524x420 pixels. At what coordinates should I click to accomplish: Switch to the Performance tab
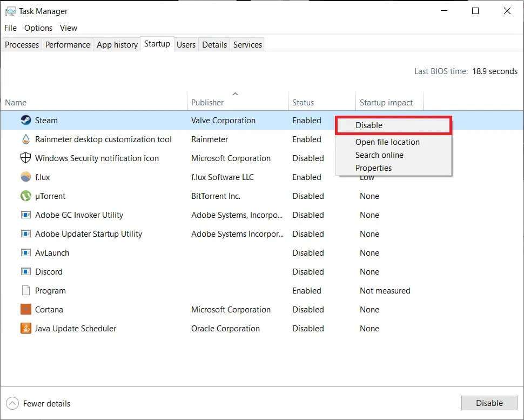click(x=68, y=44)
